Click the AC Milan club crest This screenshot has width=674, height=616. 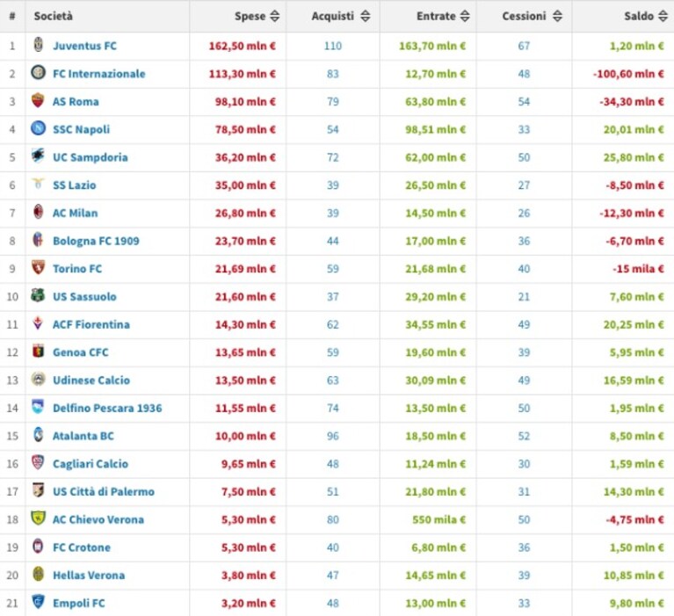click(x=39, y=212)
